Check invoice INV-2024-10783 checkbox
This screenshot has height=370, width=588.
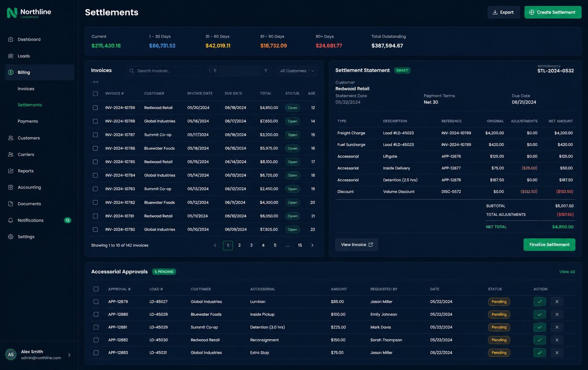95,189
